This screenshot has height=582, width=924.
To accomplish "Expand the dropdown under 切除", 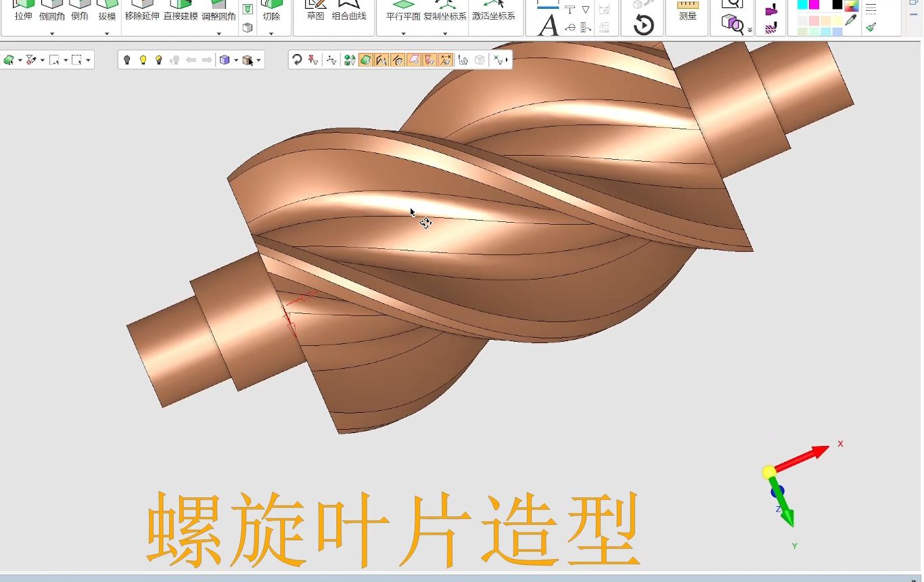I will coord(271,33).
